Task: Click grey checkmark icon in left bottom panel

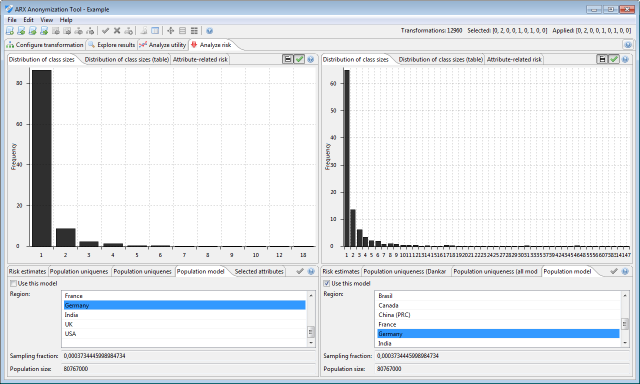Action: (300, 271)
